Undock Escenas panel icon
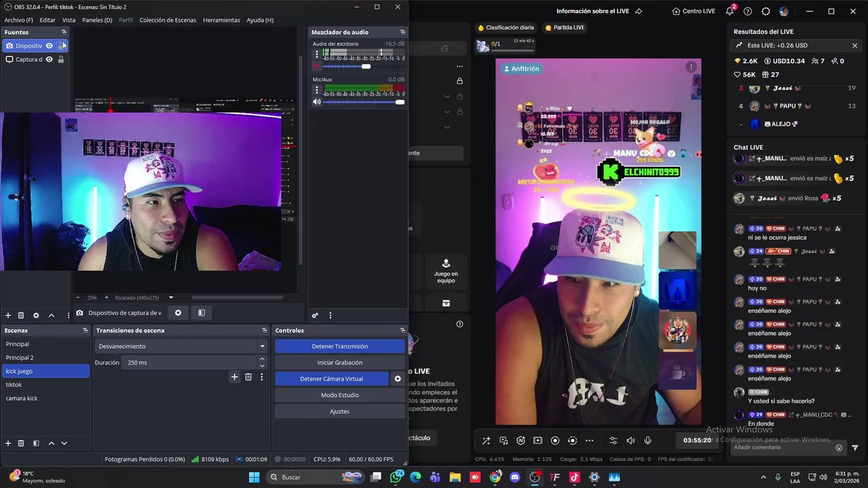Viewport: 868px width, 488px height. [x=85, y=330]
